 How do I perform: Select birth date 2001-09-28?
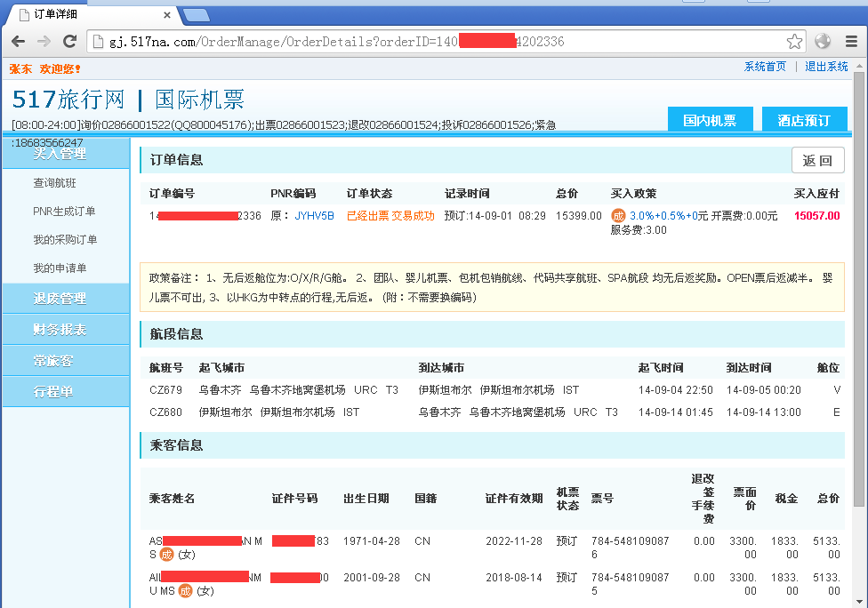point(372,578)
